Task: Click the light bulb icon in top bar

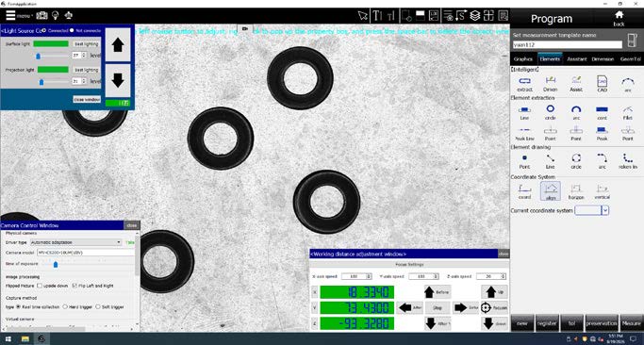Action: (x=55, y=16)
